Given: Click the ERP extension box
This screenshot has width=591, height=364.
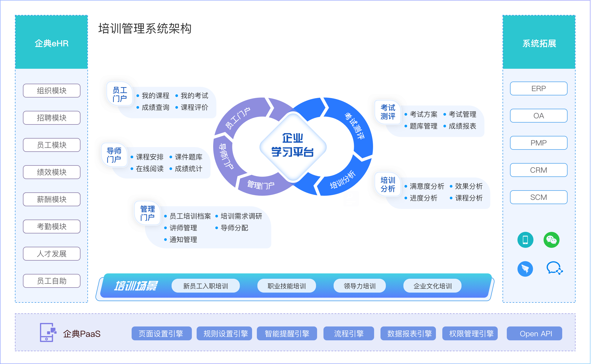Looking at the screenshot, I should click(539, 88).
